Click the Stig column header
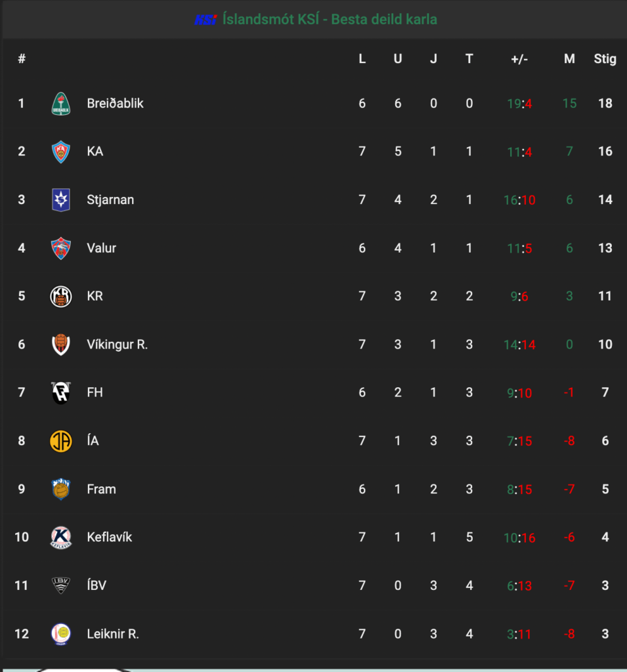Viewport: 627px width, 672px height. (x=605, y=58)
